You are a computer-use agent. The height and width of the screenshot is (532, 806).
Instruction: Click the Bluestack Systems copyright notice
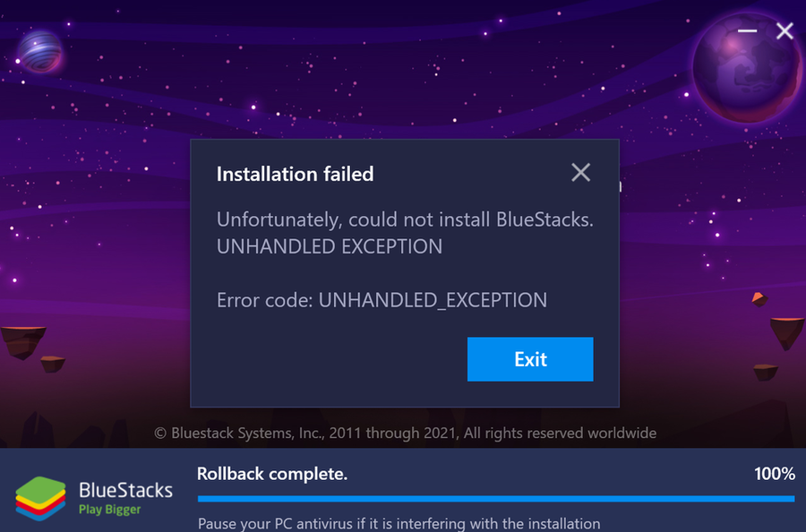[x=406, y=433]
